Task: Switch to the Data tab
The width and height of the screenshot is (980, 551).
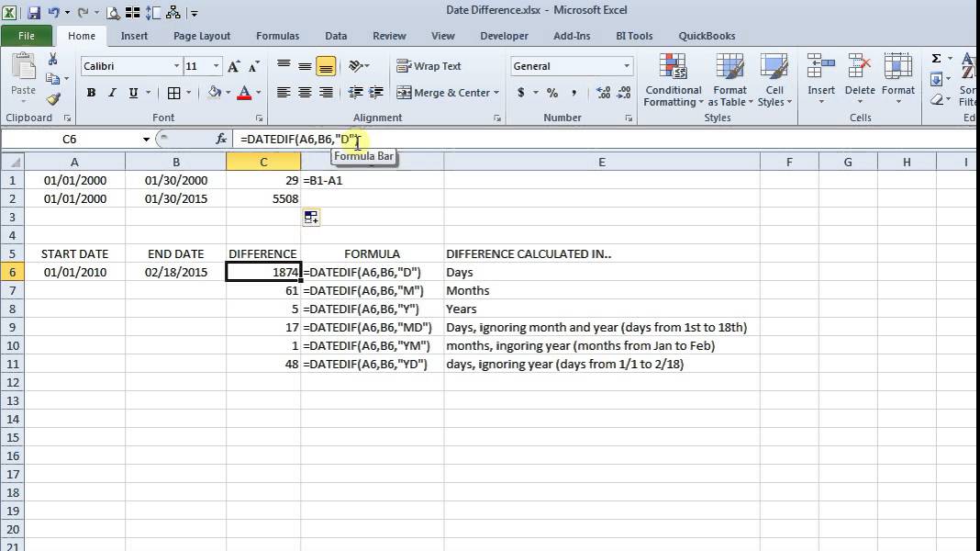Action: click(x=336, y=36)
